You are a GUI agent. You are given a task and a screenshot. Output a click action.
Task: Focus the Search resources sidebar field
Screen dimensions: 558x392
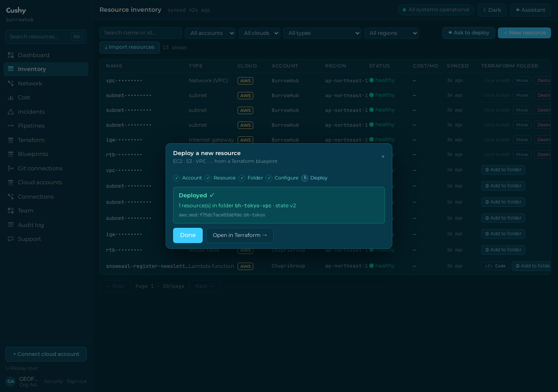tap(46, 37)
